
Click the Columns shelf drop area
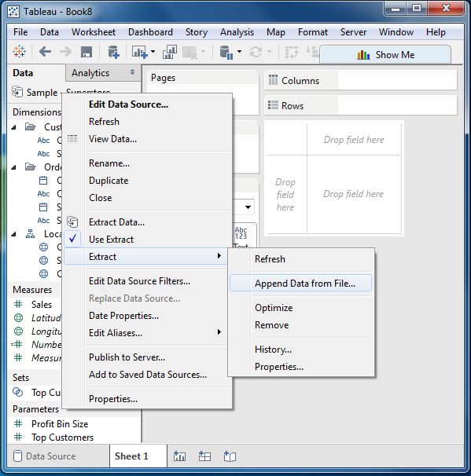[x=397, y=80]
